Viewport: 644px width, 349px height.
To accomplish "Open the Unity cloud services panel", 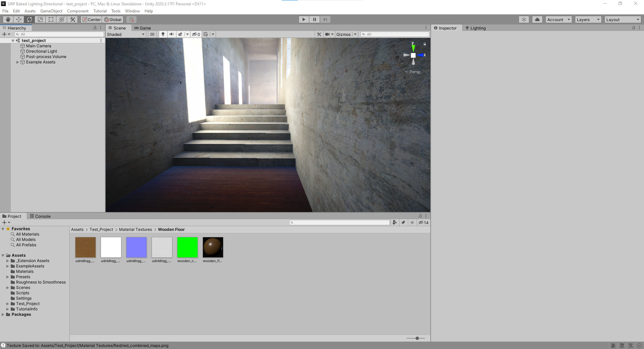I will tap(537, 19).
